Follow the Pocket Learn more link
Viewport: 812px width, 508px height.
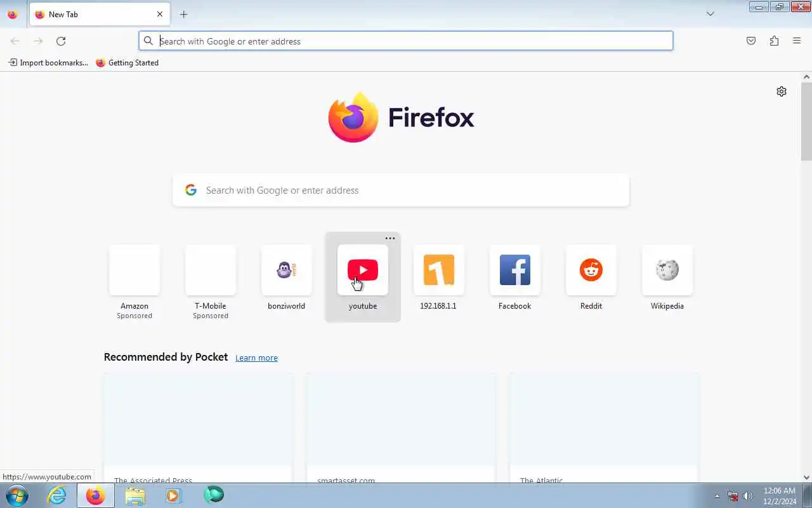point(256,358)
